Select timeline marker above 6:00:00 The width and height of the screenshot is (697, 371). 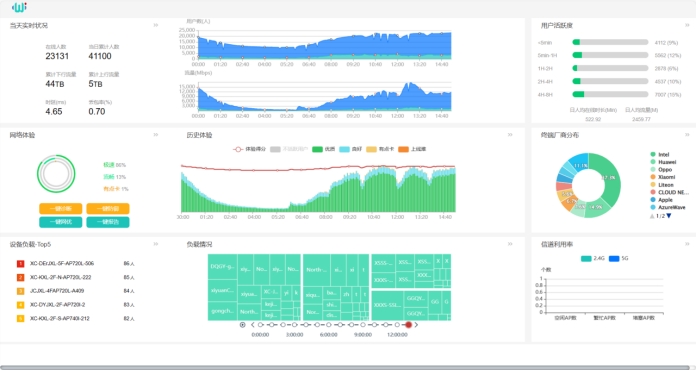[x=328, y=325]
